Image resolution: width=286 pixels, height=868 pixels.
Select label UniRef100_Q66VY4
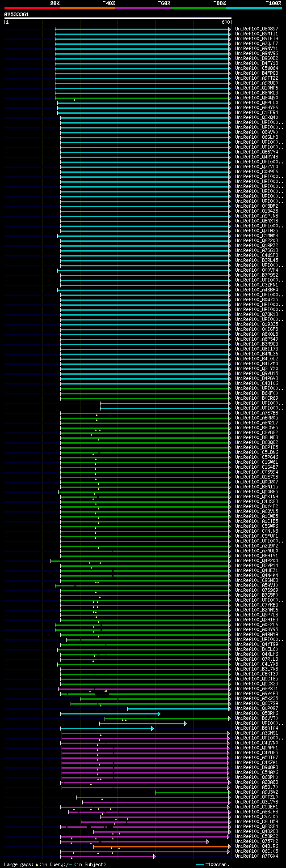(257, 152)
